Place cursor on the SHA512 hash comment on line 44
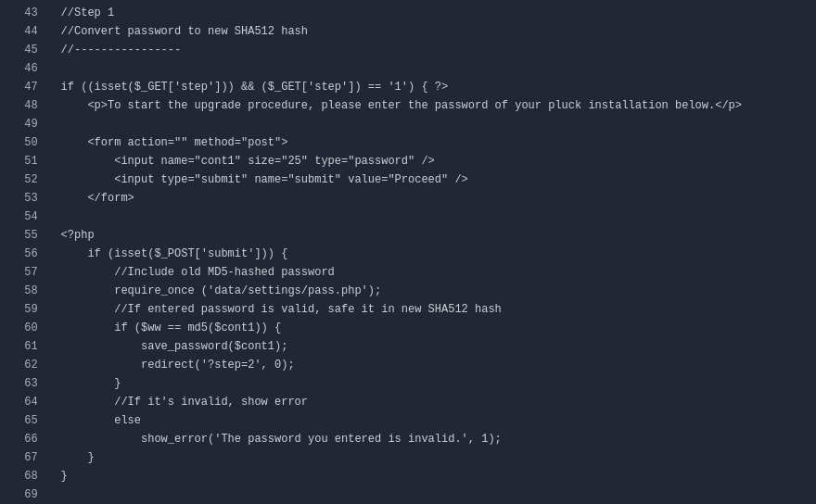816x504 pixels. [x=184, y=31]
